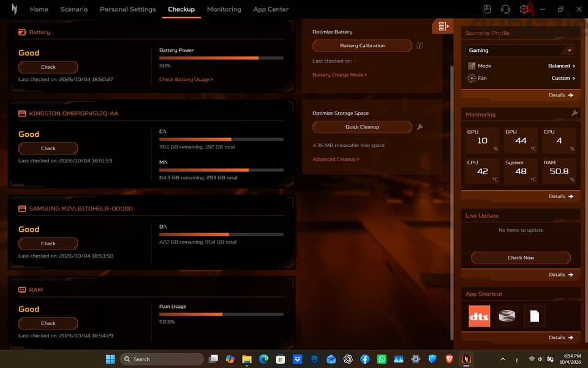This screenshot has height=368, width=588.
Task: Click the wrench icon in Monitoring panel
Action: pos(574,113)
